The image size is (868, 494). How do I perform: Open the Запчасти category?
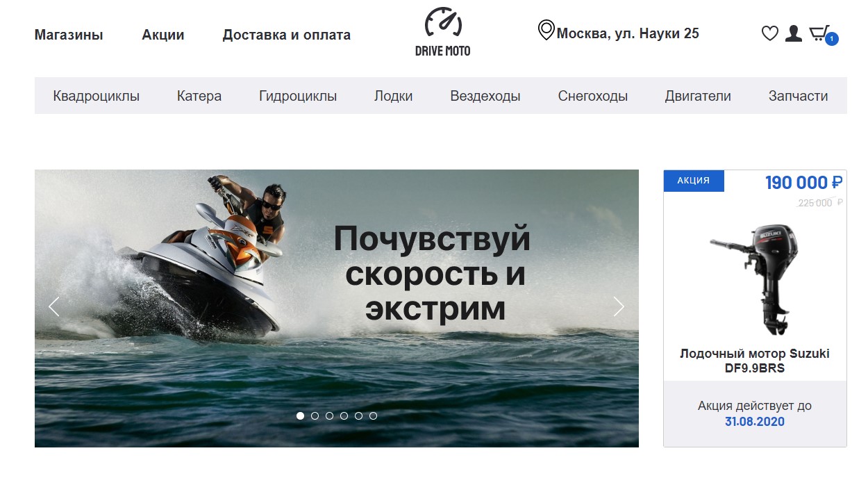point(799,96)
